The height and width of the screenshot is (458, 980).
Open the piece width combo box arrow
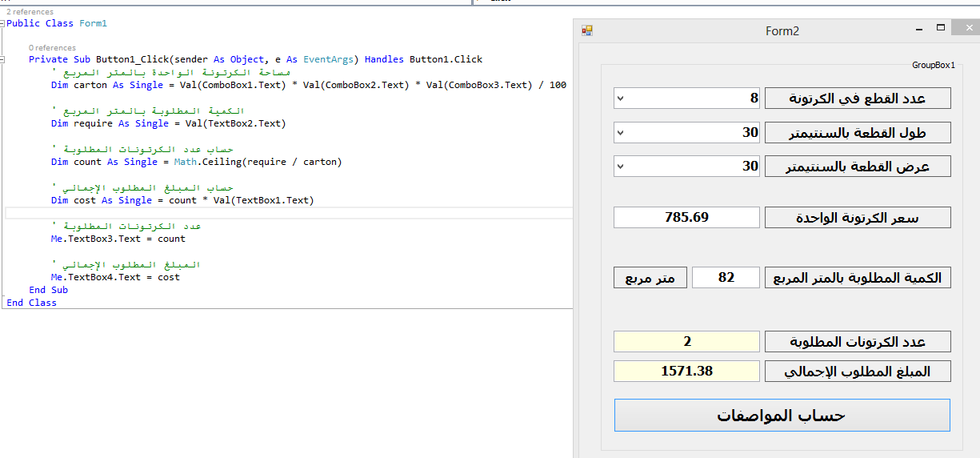(x=621, y=166)
